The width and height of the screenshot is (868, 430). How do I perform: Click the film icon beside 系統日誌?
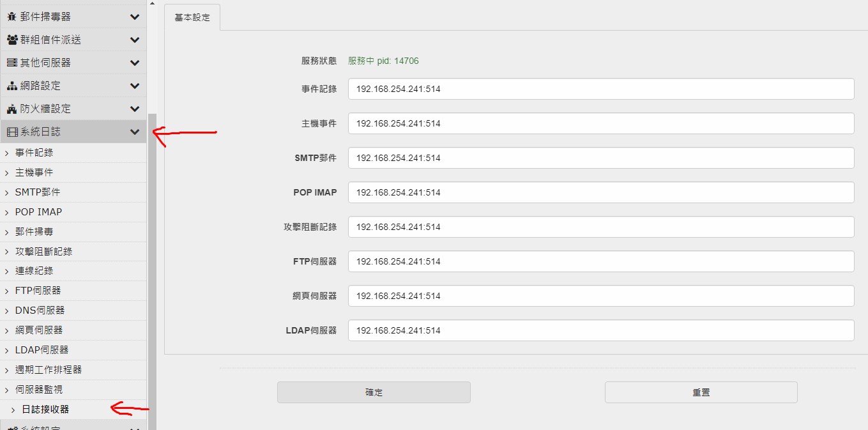[11, 132]
